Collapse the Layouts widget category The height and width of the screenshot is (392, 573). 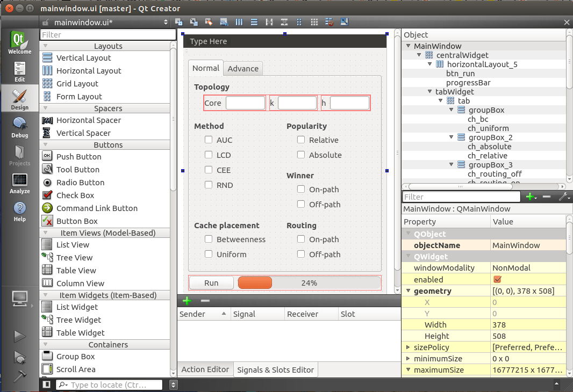click(46, 46)
